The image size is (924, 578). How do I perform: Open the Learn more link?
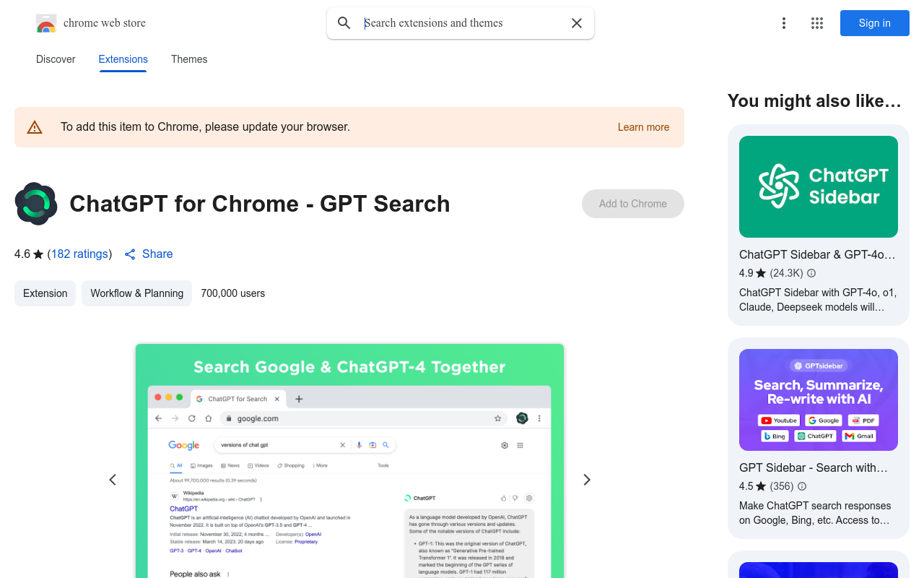pyautogui.click(x=643, y=126)
